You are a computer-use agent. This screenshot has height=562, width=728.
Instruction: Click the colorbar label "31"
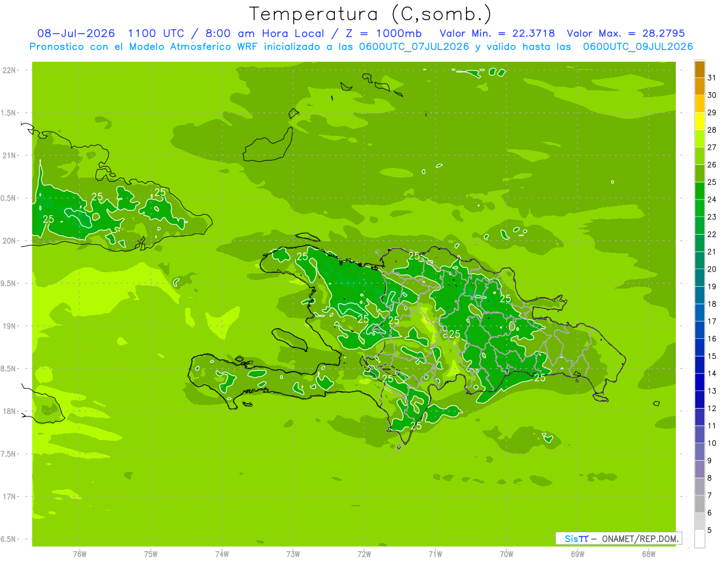pos(712,78)
